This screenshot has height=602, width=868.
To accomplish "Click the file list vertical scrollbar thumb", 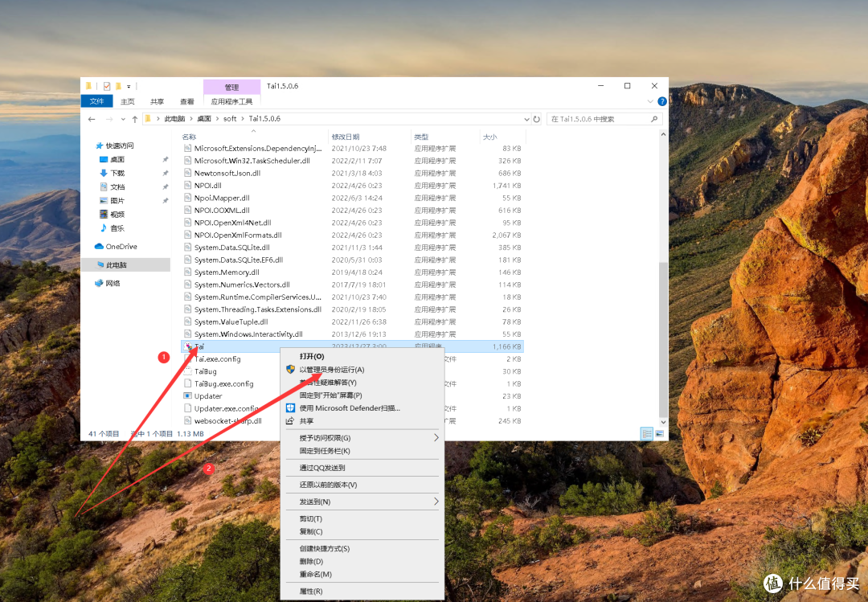I will tap(663, 339).
